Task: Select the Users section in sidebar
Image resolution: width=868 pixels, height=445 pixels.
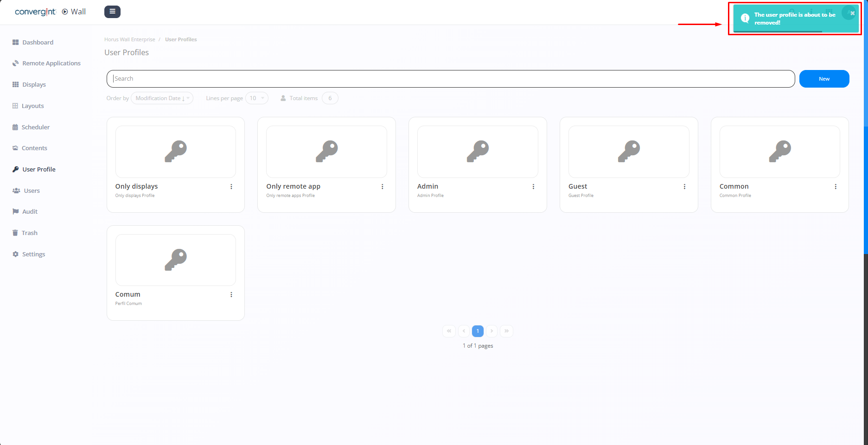Action: coord(32,191)
